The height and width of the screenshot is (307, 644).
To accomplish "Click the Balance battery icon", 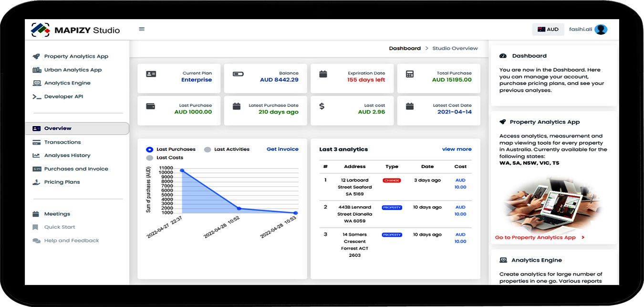I will coord(238,74).
